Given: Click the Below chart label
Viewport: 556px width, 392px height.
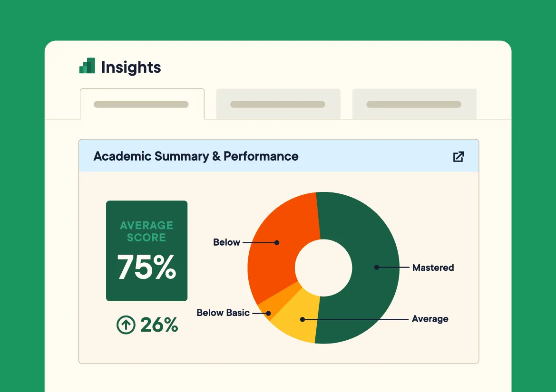Looking at the screenshot, I should (226, 242).
